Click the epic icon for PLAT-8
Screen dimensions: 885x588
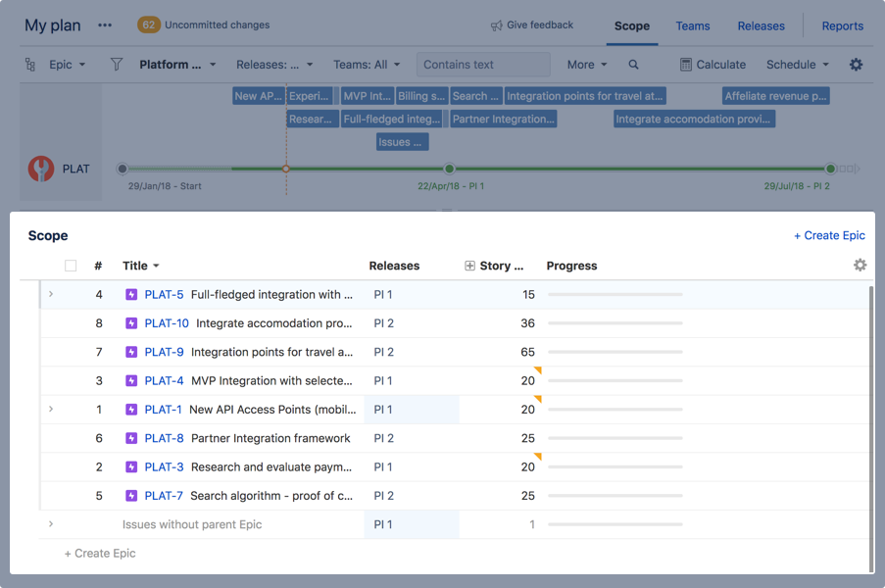(x=131, y=438)
